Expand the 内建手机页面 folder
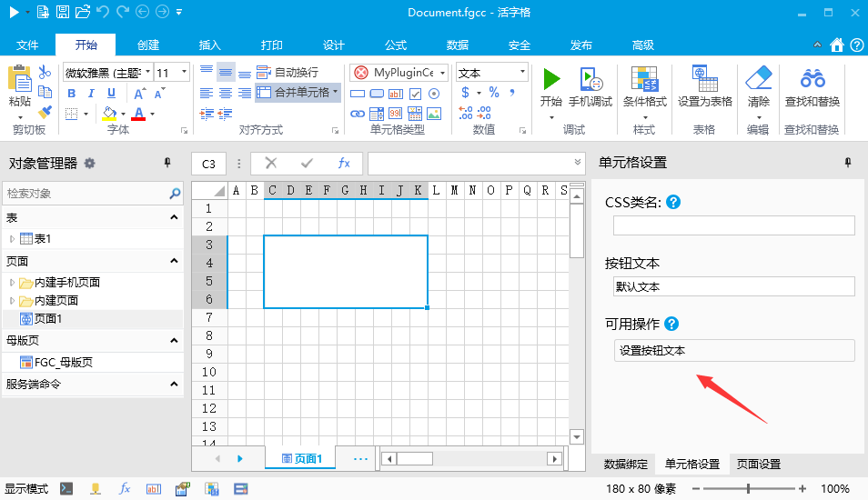The height and width of the screenshot is (500, 868). tap(12, 283)
